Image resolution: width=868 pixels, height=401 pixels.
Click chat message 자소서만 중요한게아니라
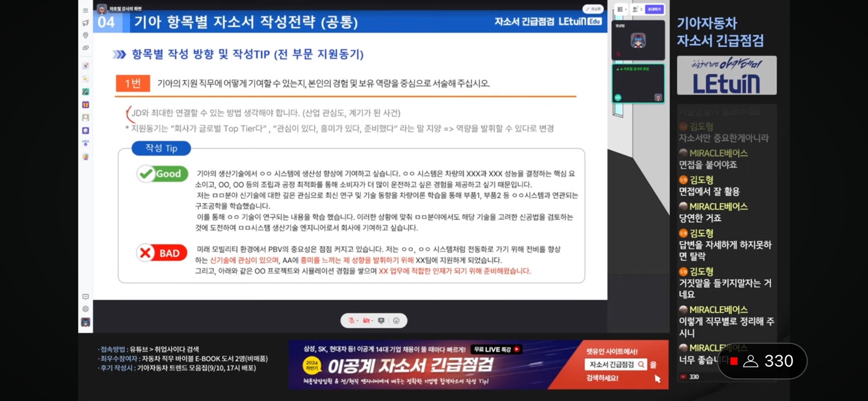(723, 138)
